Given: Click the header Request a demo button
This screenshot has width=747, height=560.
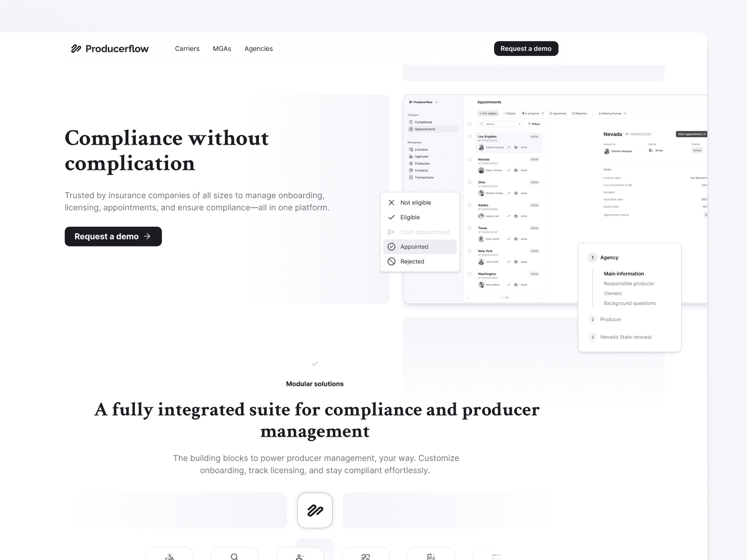Looking at the screenshot, I should pos(526,49).
